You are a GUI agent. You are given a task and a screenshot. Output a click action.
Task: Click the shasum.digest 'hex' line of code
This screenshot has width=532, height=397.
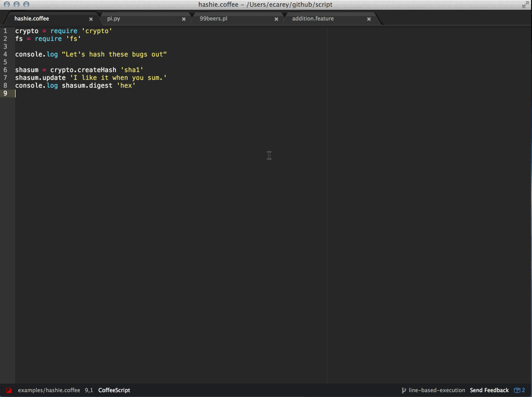75,85
